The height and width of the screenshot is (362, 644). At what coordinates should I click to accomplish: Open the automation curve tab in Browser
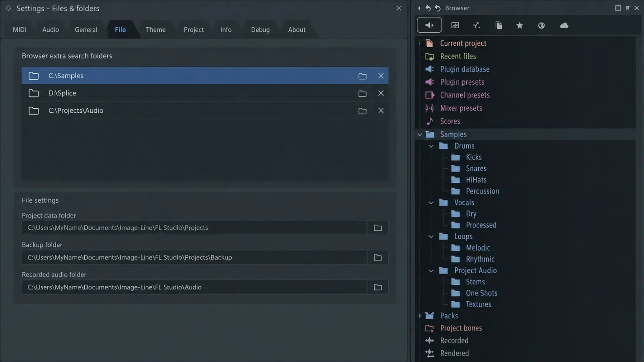tap(477, 25)
